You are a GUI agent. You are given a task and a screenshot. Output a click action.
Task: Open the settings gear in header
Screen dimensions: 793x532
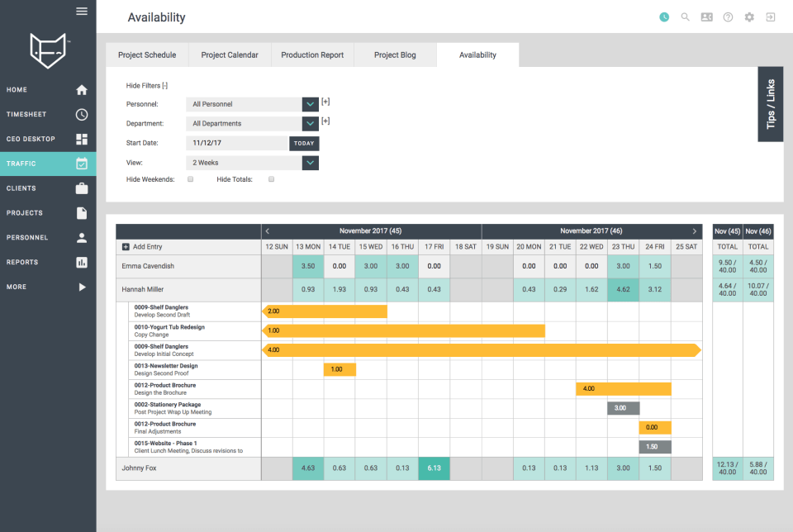(749, 17)
